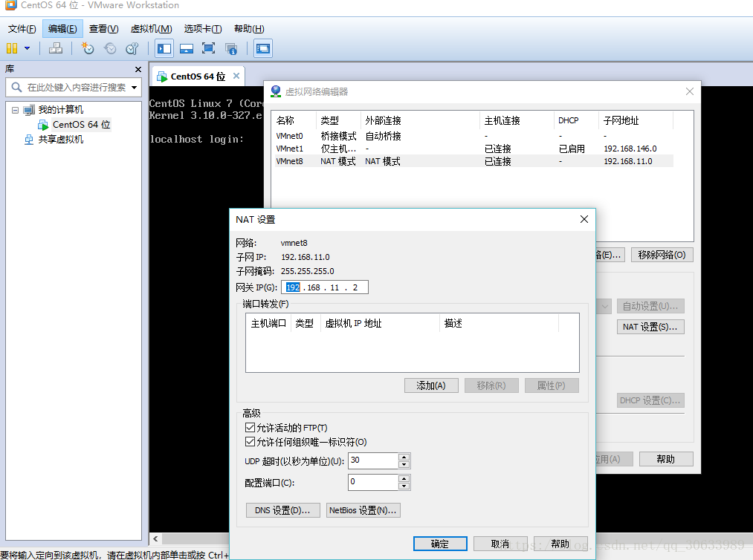
Task: Click the thumbnail bar view icon
Action: pyautogui.click(x=187, y=48)
